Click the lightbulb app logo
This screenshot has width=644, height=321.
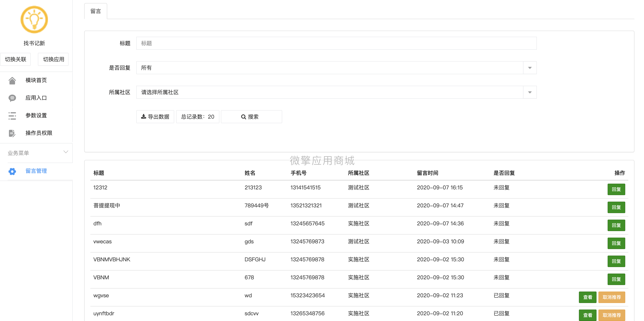point(34,20)
